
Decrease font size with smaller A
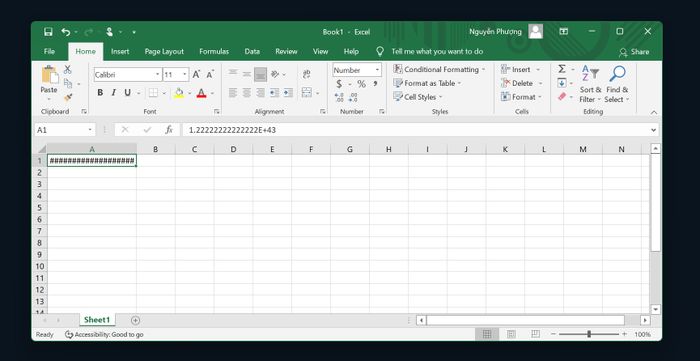pyautogui.click(x=210, y=75)
